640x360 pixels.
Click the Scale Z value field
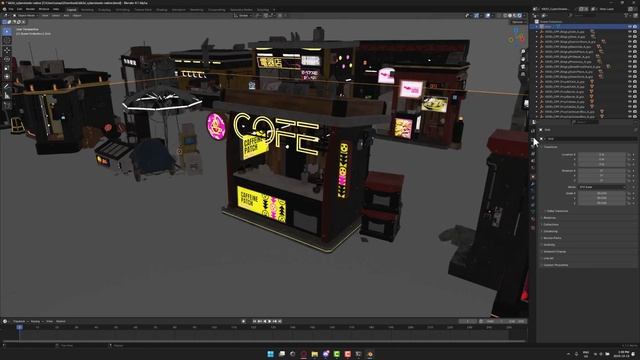pos(602,203)
